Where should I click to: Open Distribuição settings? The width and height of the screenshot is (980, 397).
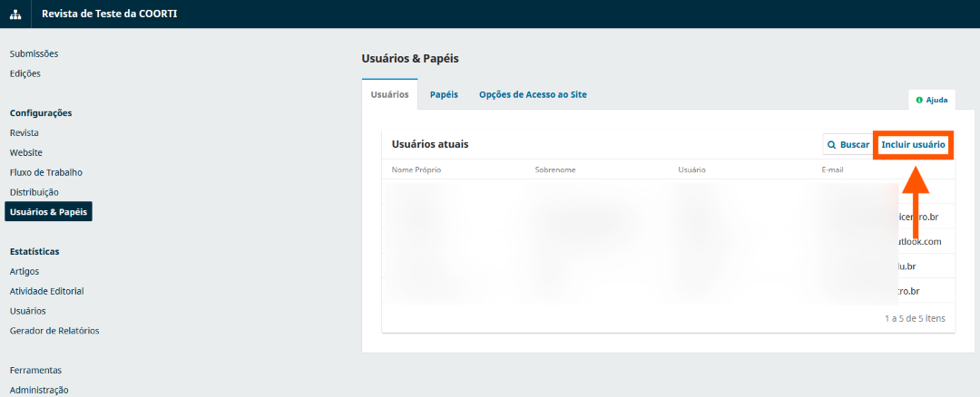tap(34, 192)
